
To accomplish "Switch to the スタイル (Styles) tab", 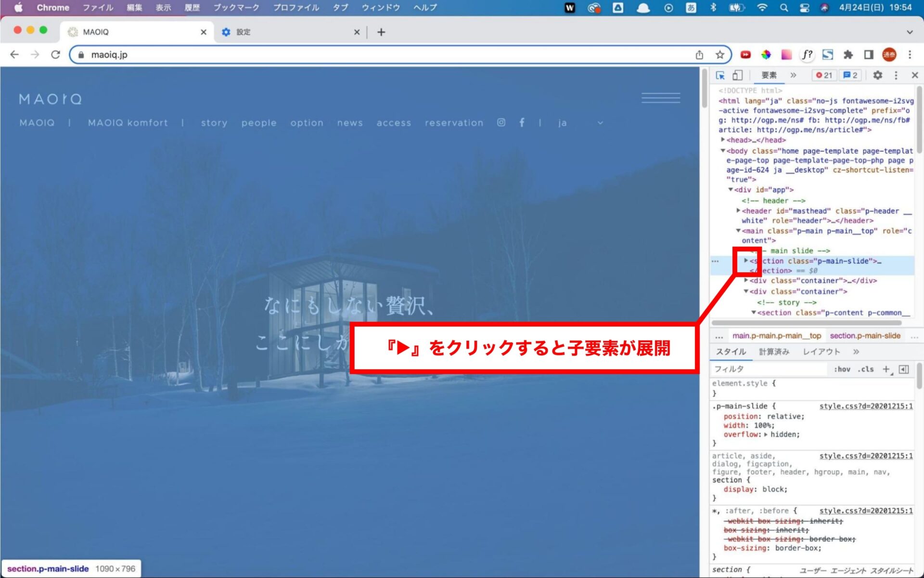I will tap(731, 352).
